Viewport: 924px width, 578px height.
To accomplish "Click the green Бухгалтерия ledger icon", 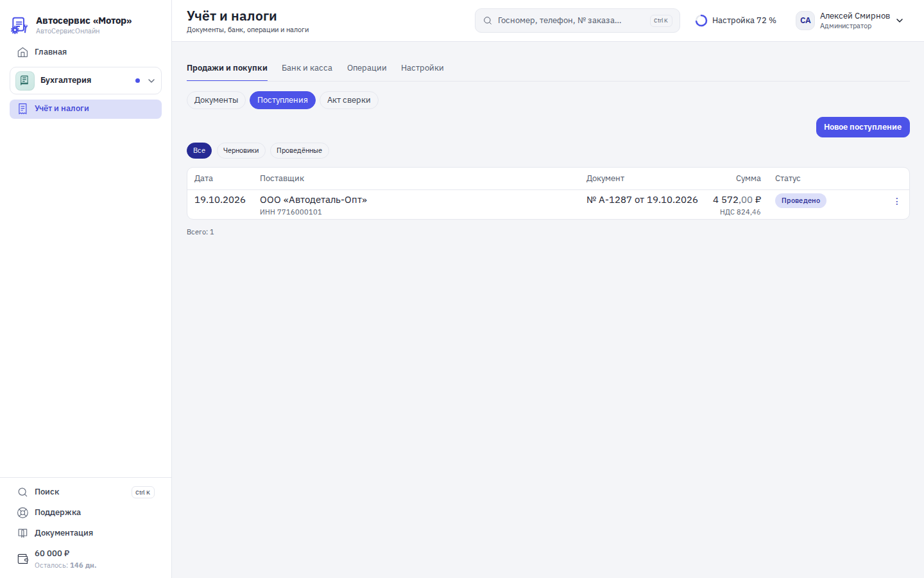I will tap(25, 80).
